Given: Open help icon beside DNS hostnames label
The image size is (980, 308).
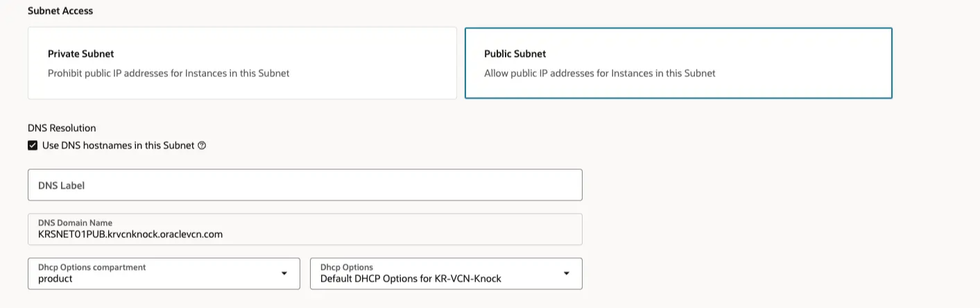Looking at the screenshot, I should [x=202, y=146].
